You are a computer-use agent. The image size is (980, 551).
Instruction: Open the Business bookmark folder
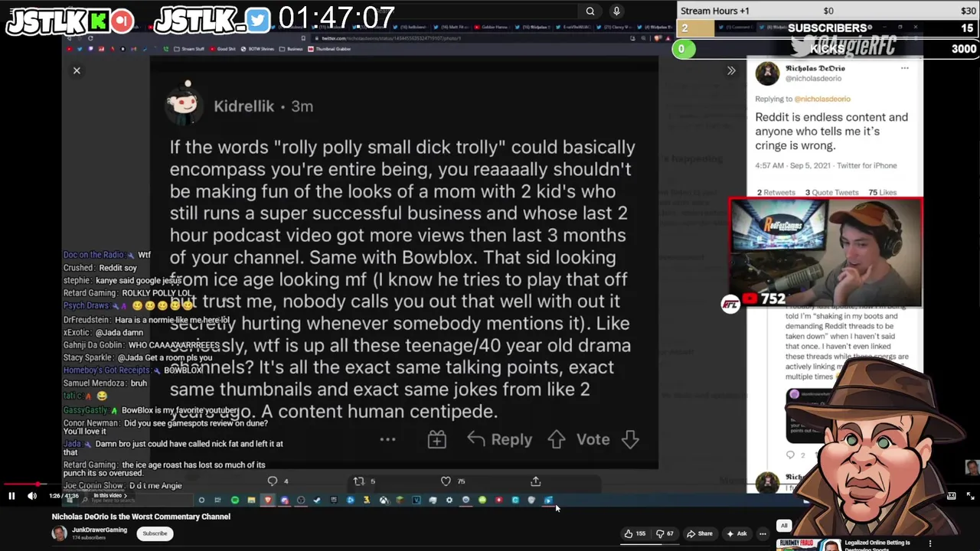(x=292, y=49)
